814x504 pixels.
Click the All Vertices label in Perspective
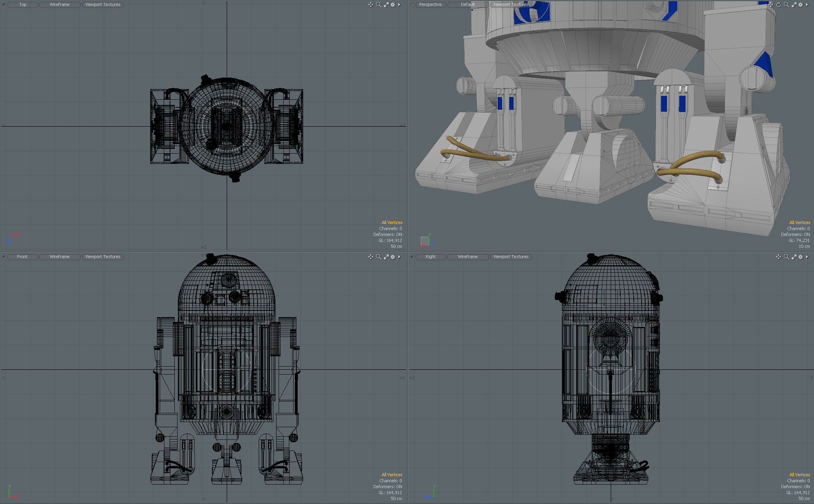coord(799,223)
